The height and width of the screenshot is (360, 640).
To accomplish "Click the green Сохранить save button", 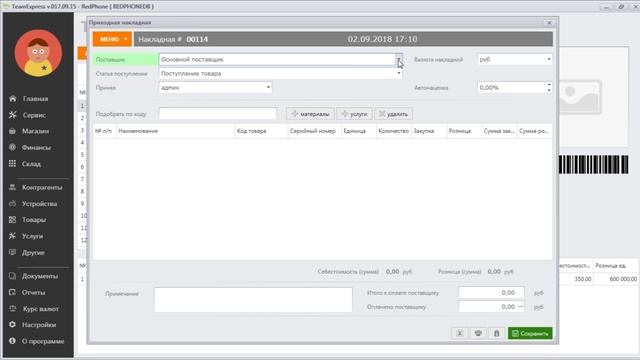I will [x=530, y=333].
